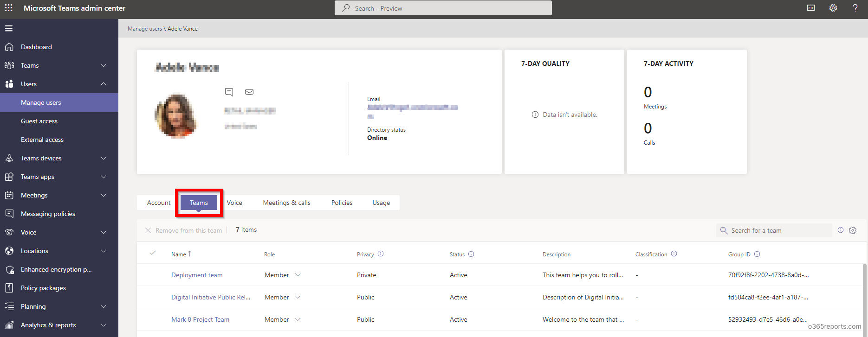The image size is (868, 337).
Task: Open Digital Initiative Public Rel... team link
Action: pyautogui.click(x=211, y=297)
